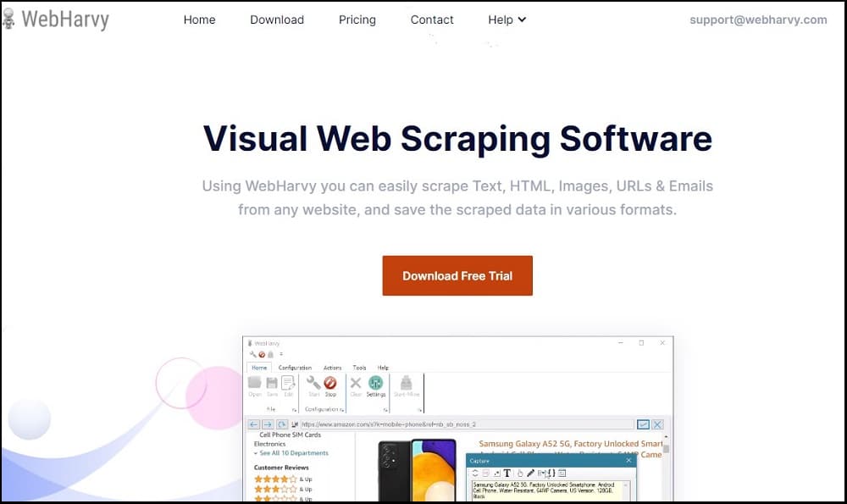Viewport: 847px width, 504px height.
Task: Click the blue X icon right of address bar
Action: pyautogui.click(x=657, y=424)
